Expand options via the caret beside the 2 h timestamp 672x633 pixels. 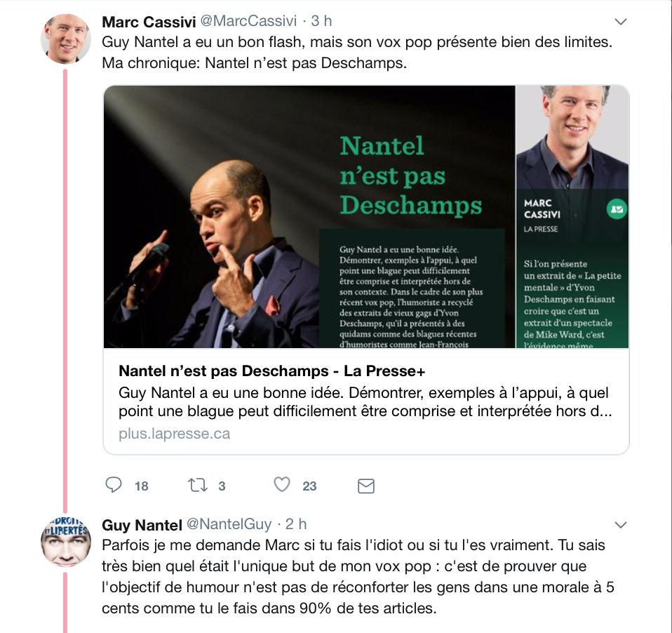tap(620, 523)
